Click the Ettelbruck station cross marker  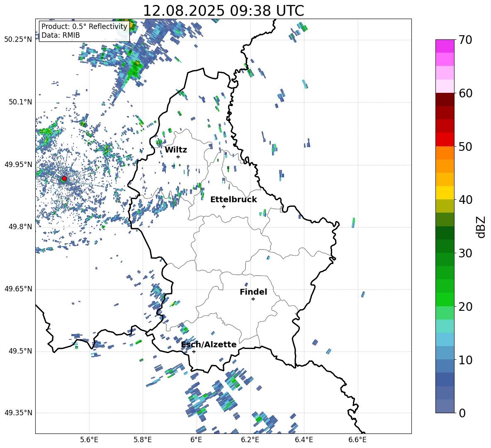pos(224,206)
